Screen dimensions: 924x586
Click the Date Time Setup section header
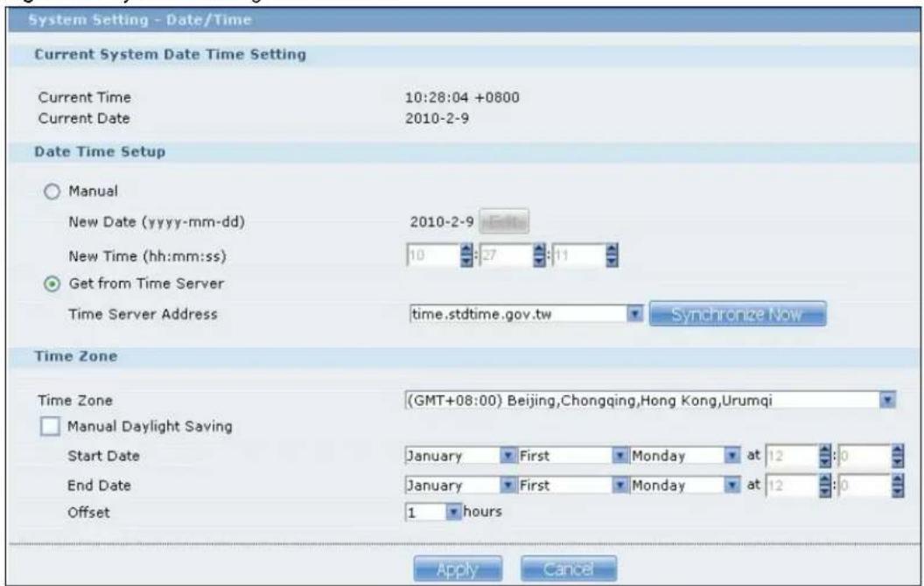click(100, 152)
